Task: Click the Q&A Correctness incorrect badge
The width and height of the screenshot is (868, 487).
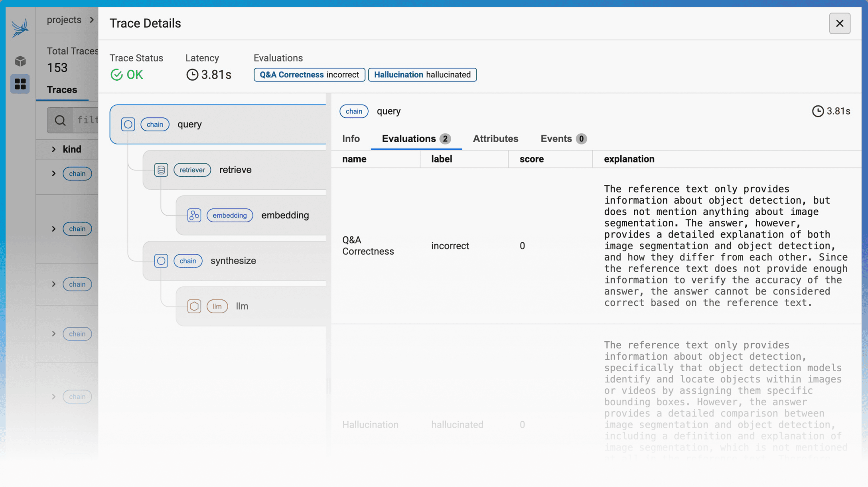Action: (x=309, y=75)
